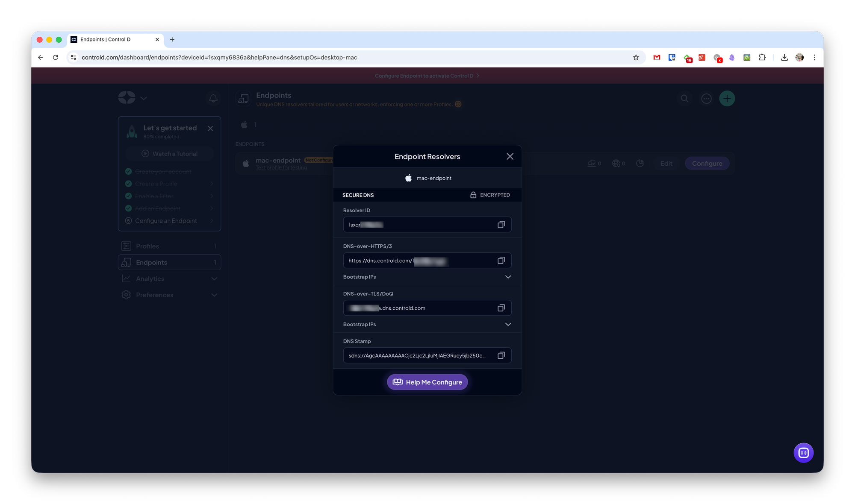Copy the Resolver ID value
The height and width of the screenshot is (504, 855).
click(x=501, y=225)
